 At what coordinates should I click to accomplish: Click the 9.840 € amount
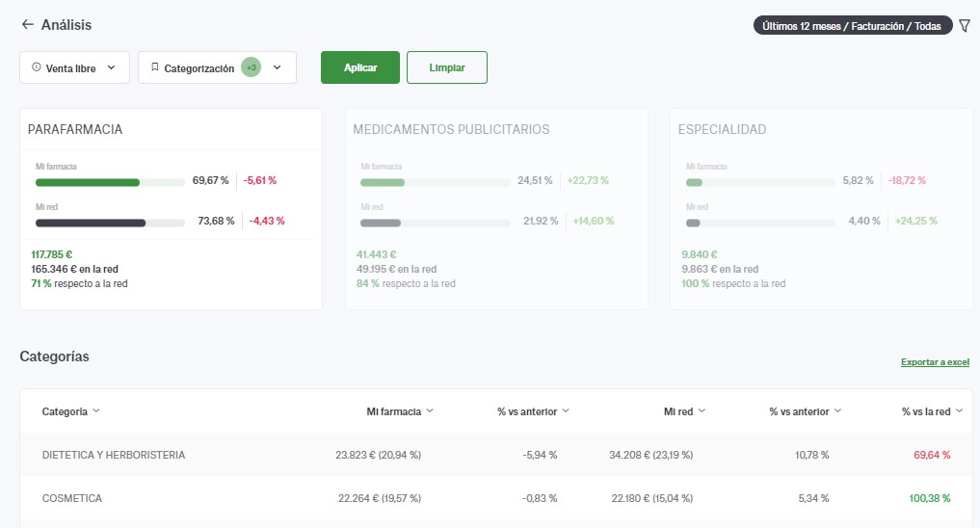[x=700, y=254]
